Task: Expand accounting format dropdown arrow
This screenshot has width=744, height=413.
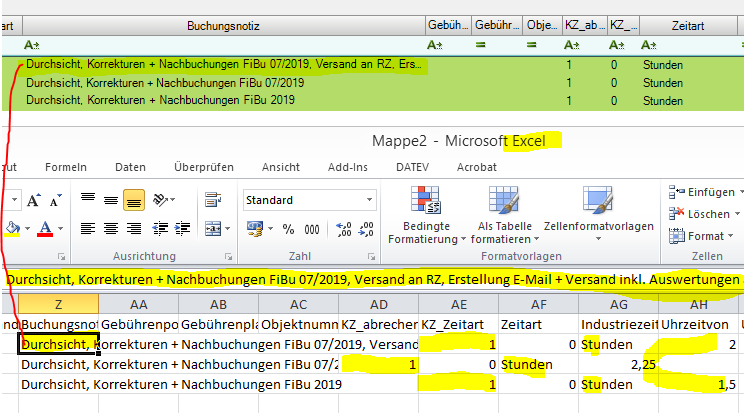Action: click(270, 229)
